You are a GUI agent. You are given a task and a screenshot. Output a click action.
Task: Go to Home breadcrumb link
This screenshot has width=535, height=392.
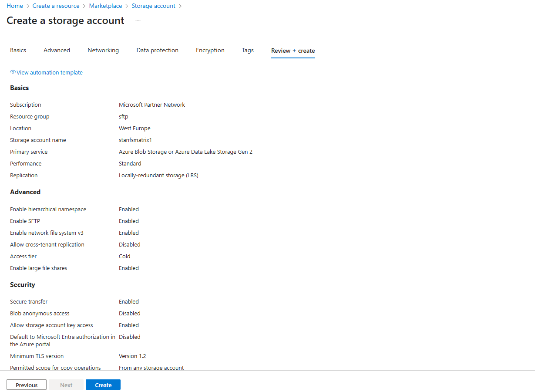coord(15,6)
